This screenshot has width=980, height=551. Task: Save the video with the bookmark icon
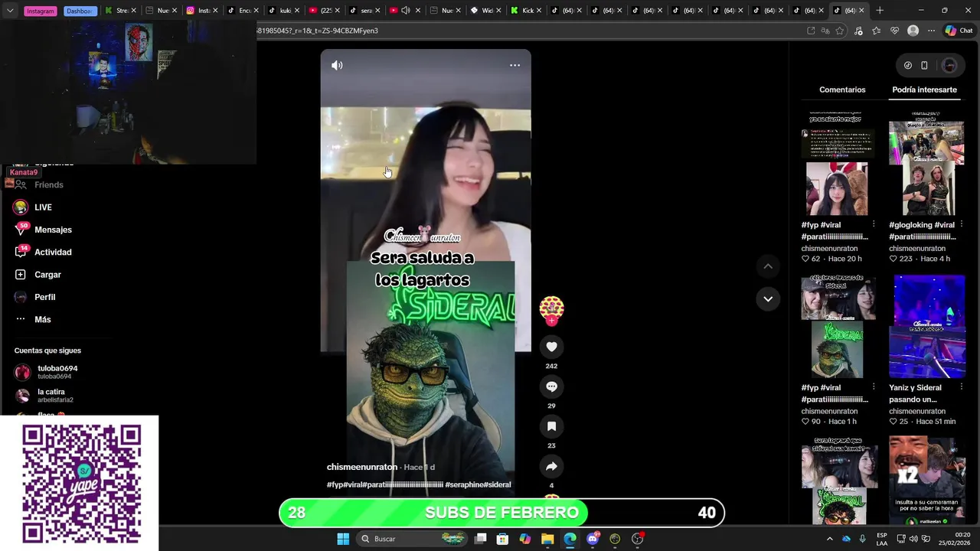(x=551, y=426)
